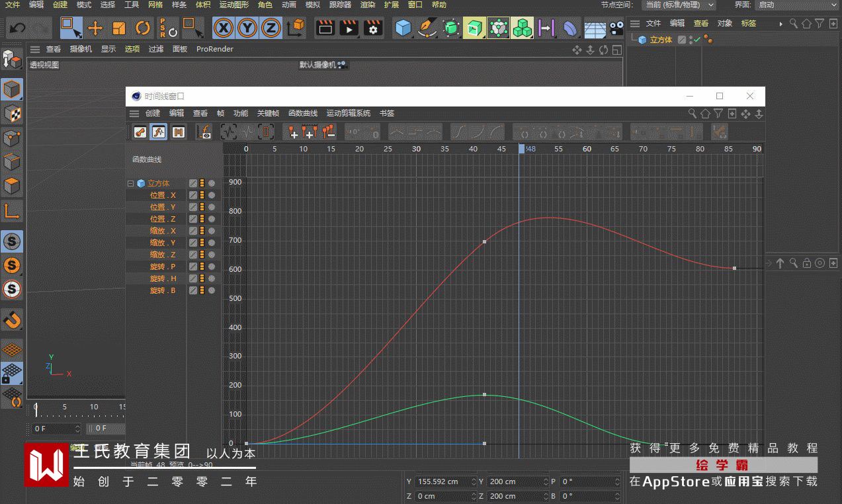Open 摄像机 viewport menu

81,49
